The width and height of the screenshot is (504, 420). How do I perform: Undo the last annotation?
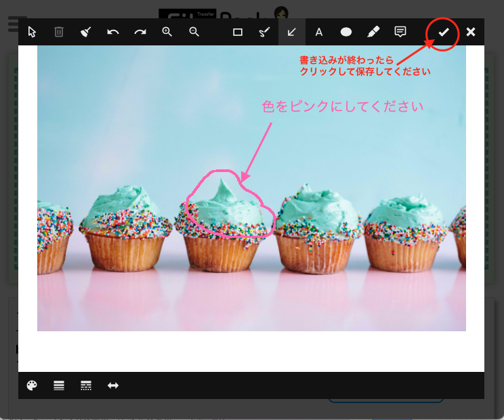pyautogui.click(x=113, y=32)
